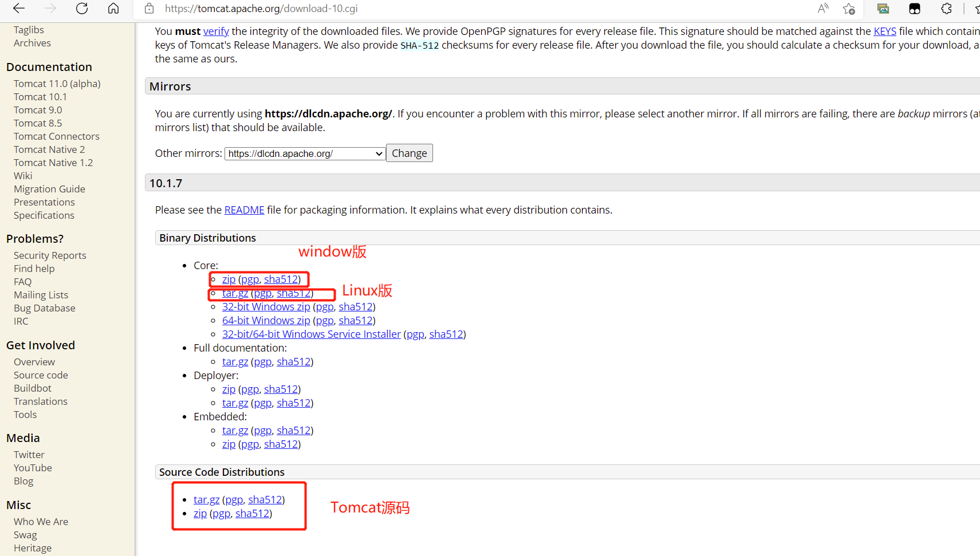Viewport: 980px width, 556px height.
Task: Open Find help link
Action: [34, 269]
